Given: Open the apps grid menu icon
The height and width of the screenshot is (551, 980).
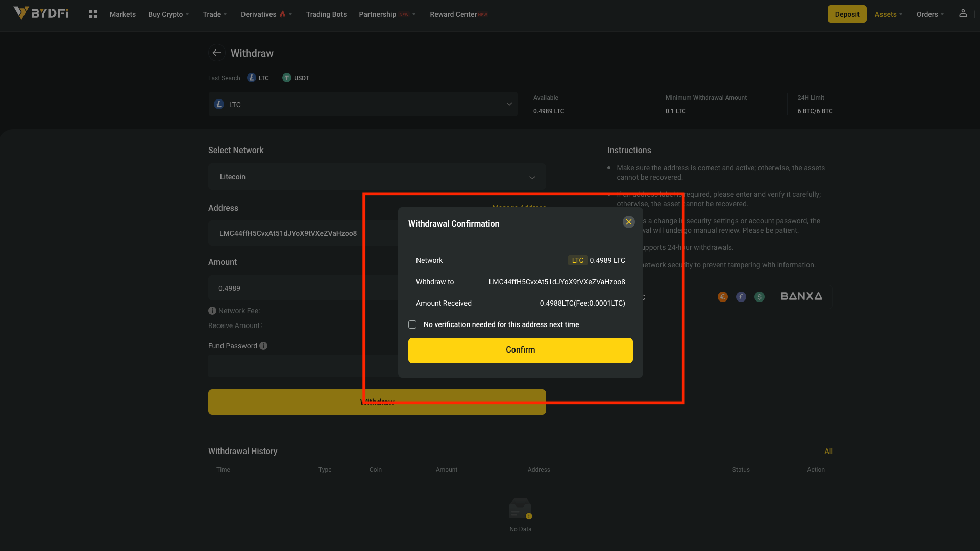Looking at the screenshot, I should click(93, 14).
